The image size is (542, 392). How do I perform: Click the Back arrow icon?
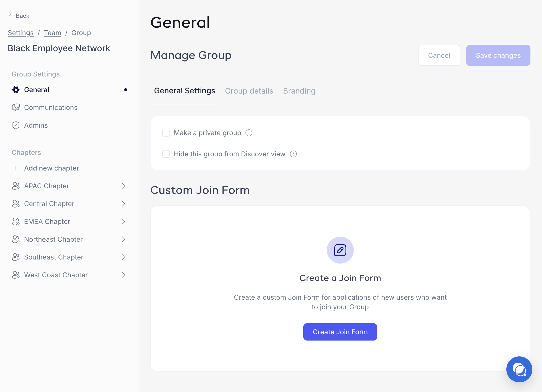pos(10,16)
